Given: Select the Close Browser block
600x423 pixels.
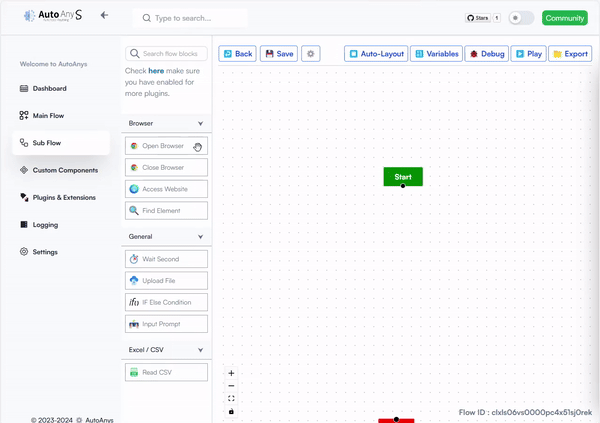Looking at the screenshot, I should pos(166,168).
